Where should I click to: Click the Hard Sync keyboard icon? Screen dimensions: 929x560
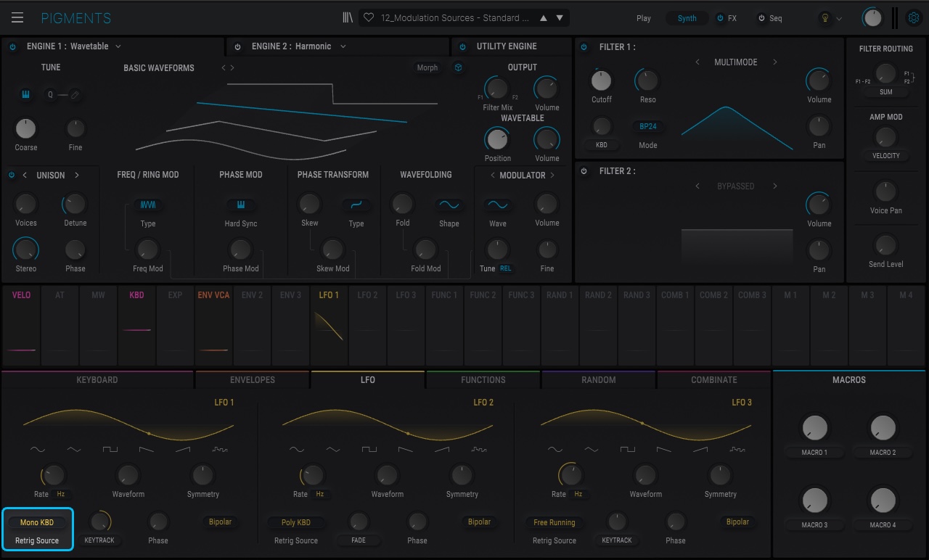point(241,205)
